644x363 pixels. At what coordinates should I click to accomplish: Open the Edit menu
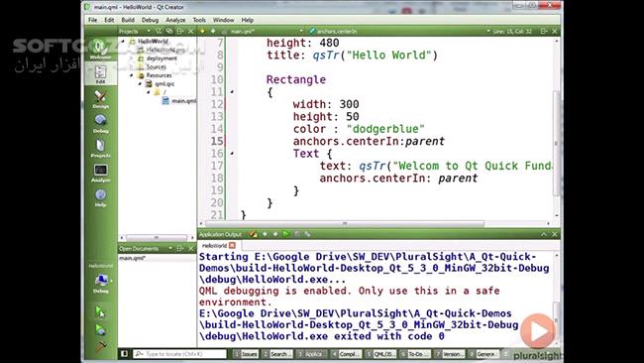click(x=109, y=20)
